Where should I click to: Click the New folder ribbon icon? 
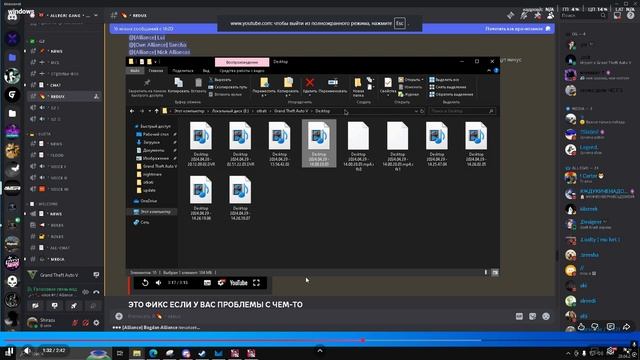[x=358, y=82]
